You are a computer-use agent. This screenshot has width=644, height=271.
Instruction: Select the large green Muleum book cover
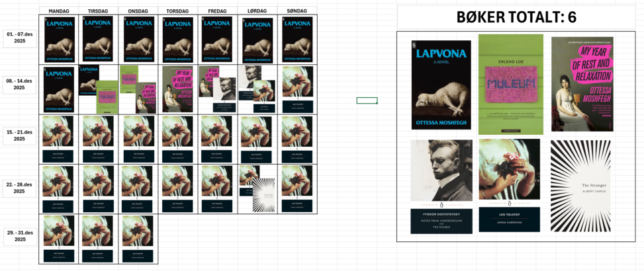(x=510, y=84)
